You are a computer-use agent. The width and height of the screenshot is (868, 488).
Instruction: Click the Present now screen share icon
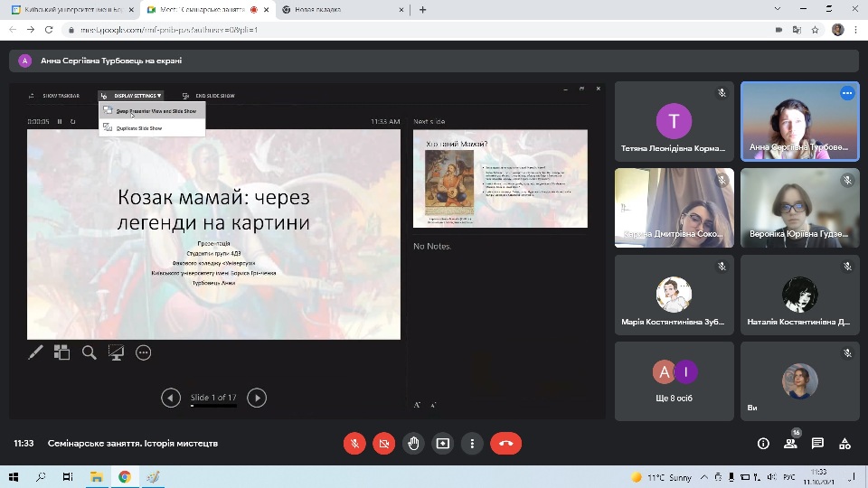point(442,443)
